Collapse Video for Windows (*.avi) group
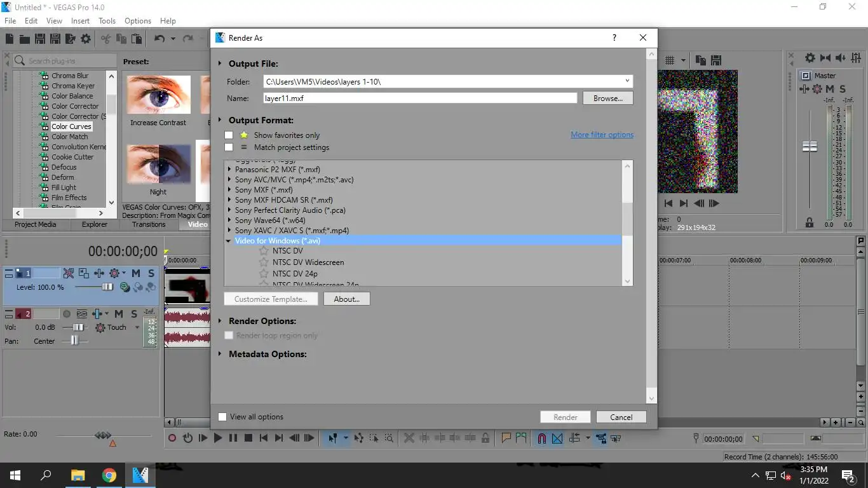This screenshot has width=868, height=488. point(229,241)
